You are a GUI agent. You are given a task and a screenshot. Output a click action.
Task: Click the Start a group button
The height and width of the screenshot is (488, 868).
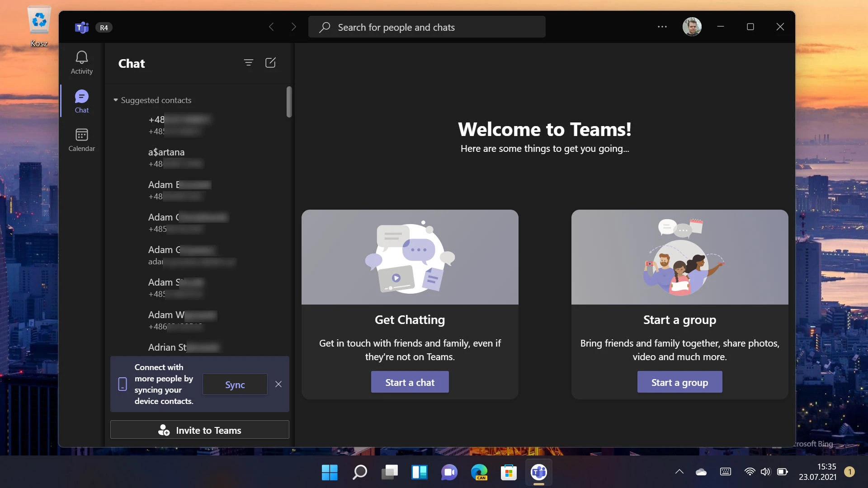[679, 382]
